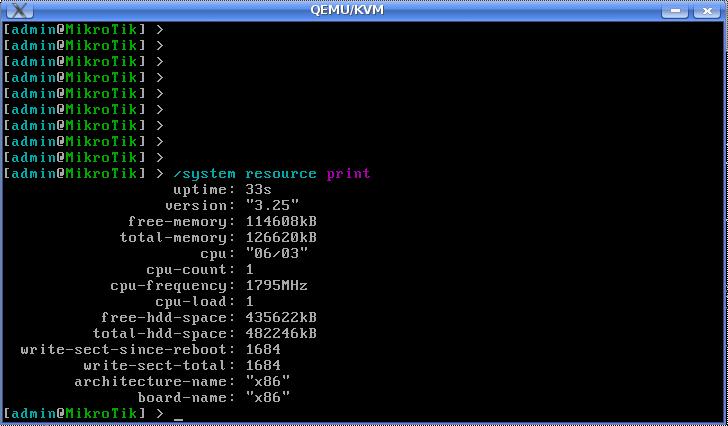
Task: Click the version value "3.25"
Action: tap(272, 206)
